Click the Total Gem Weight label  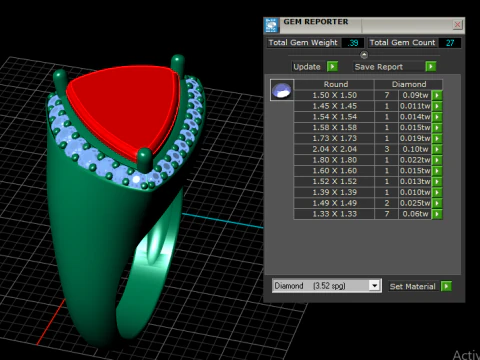coord(303,43)
